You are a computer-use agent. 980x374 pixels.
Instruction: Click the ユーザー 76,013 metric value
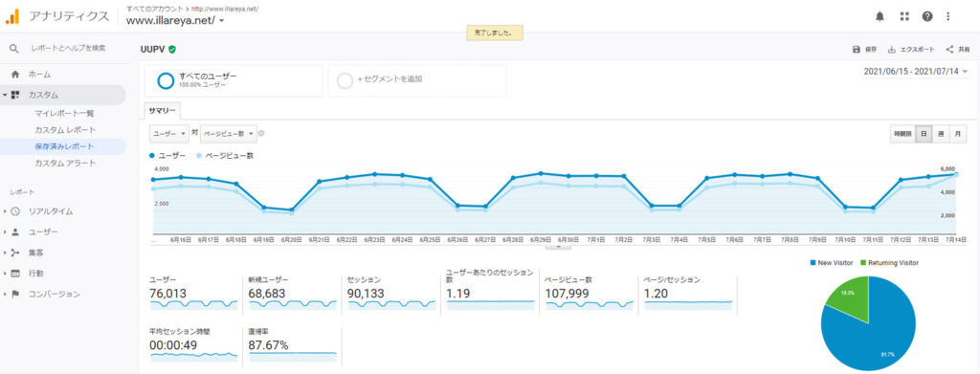coord(168,293)
